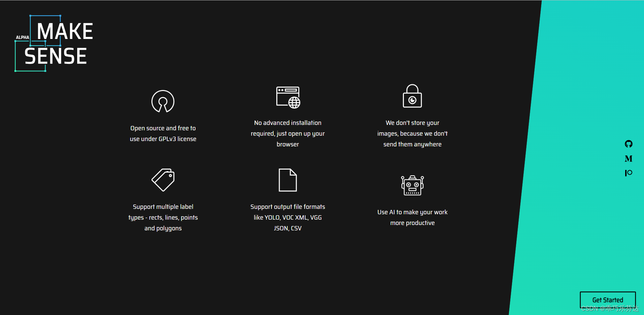Click the ALPHA label beside logo

pos(22,37)
